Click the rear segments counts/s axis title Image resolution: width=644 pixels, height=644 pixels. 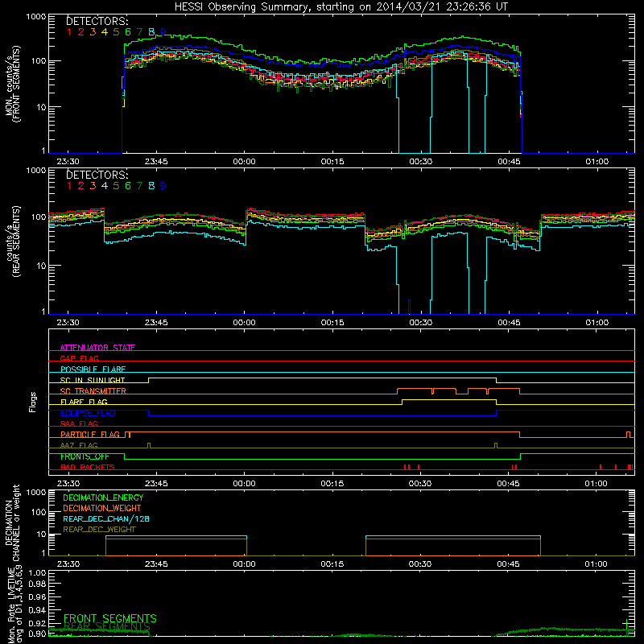pyautogui.click(x=13, y=242)
